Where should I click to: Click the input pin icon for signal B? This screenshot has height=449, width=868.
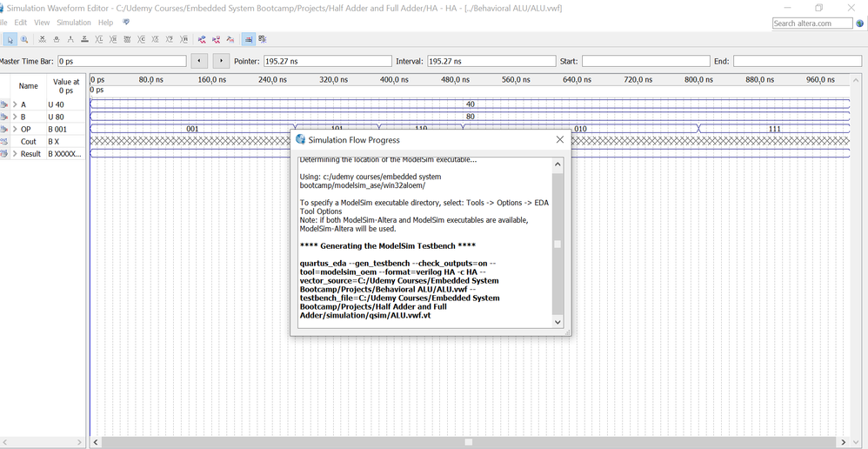tap(4, 117)
